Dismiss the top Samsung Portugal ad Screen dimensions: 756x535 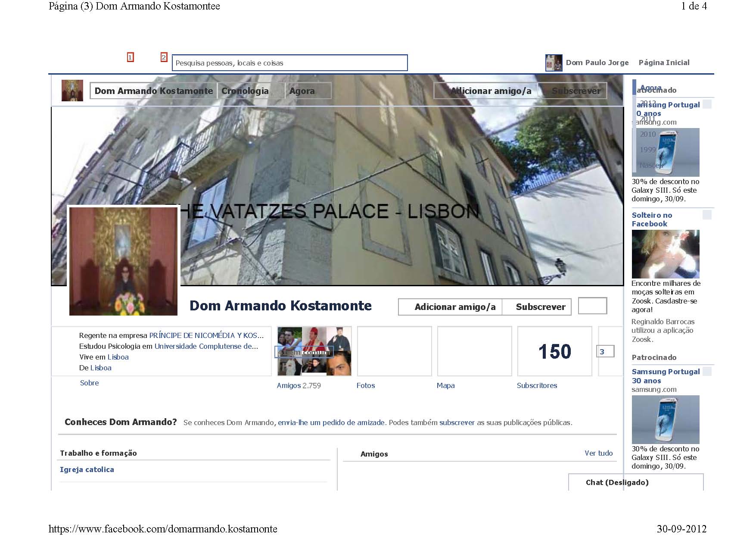tap(707, 104)
